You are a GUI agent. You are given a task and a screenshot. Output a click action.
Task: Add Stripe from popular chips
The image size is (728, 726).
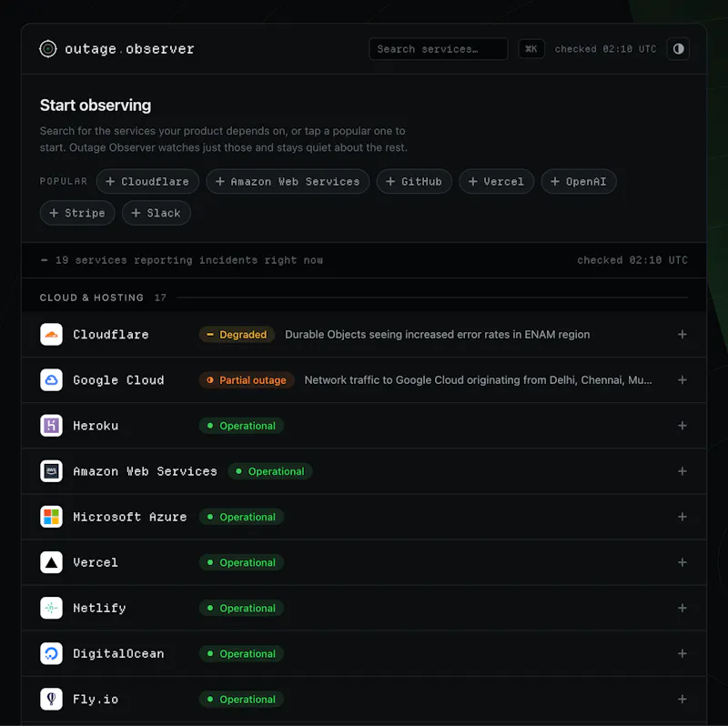click(77, 213)
